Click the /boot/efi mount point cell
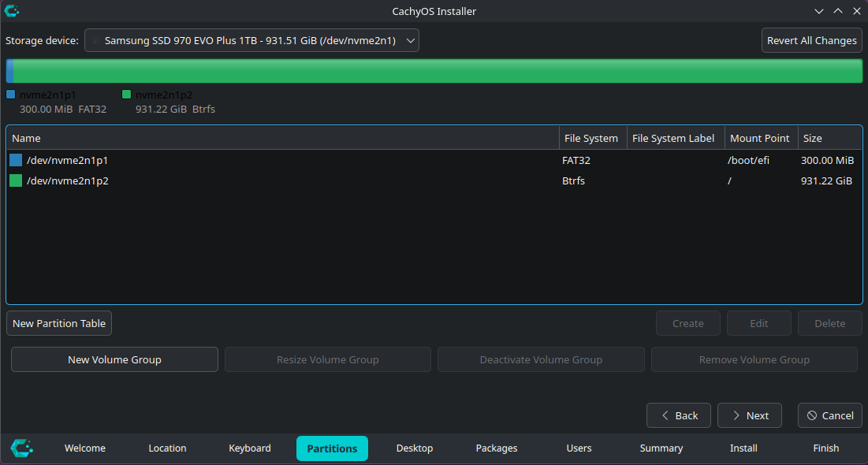The width and height of the screenshot is (868, 465). [x=748, y=161]
